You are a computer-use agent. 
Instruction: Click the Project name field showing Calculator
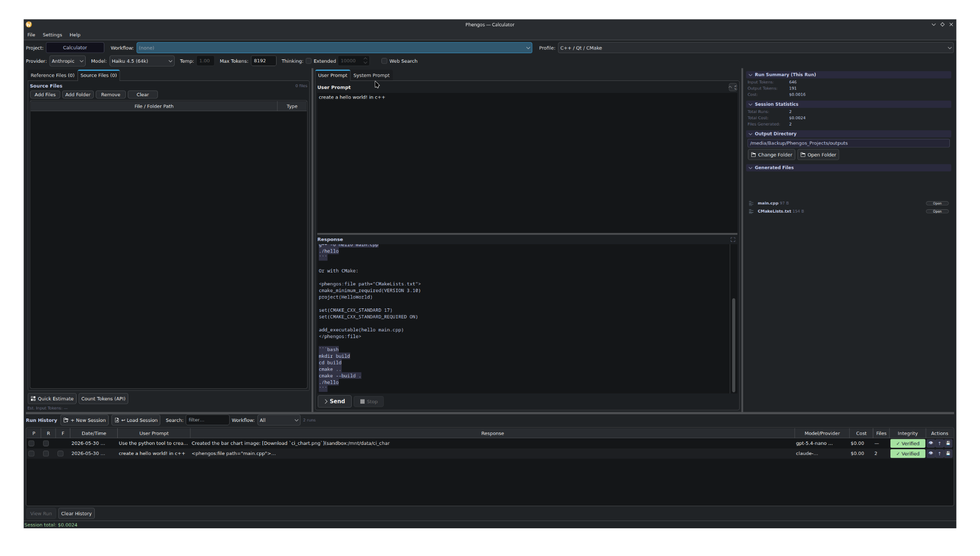coord(75,48)
